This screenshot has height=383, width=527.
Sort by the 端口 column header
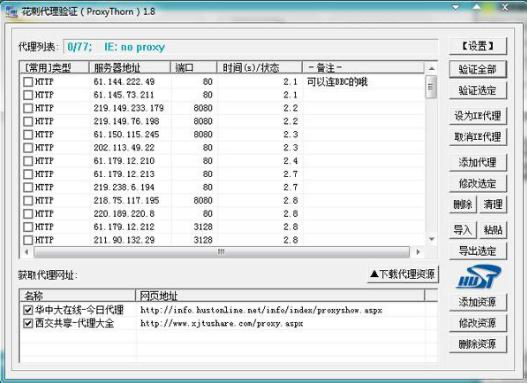pyautogui.click(x=194, y=68)
